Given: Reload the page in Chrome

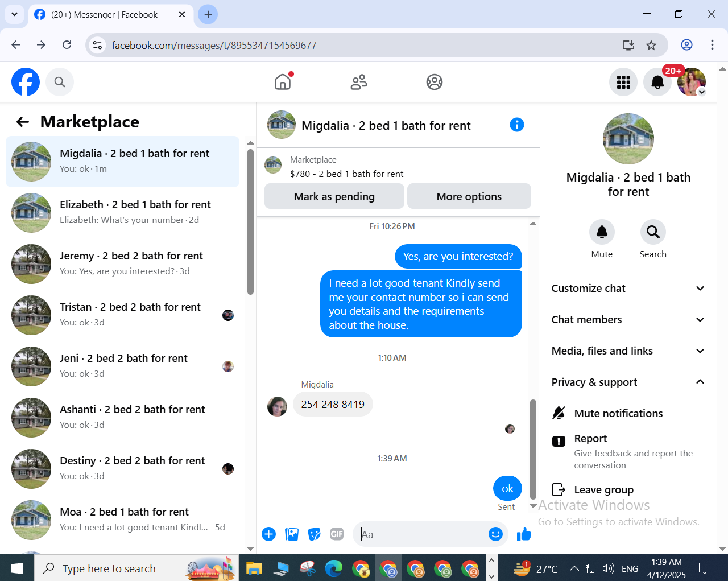Looking at the screenshot, I should [67, 45].
